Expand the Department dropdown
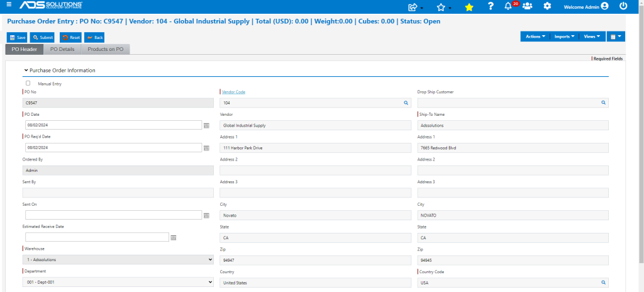The height and width of the screenshot is (292, 644). click(118, 282)
